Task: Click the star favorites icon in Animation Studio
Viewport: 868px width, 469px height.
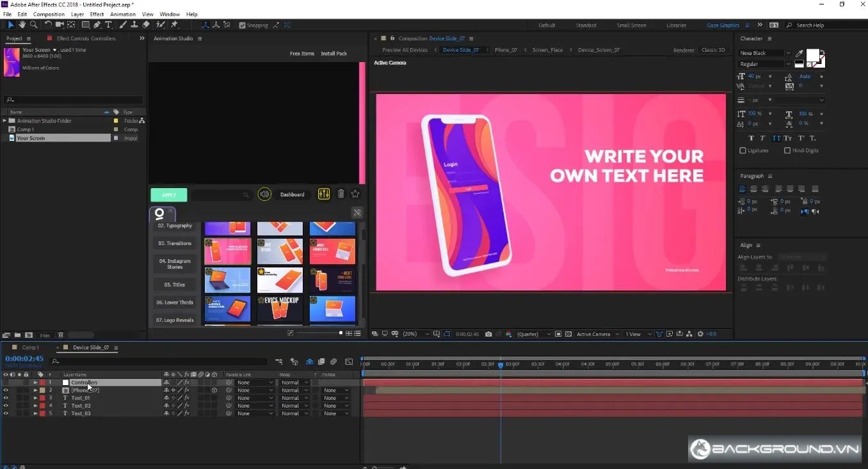Action: pyautogui.click(x=355, y=194)
